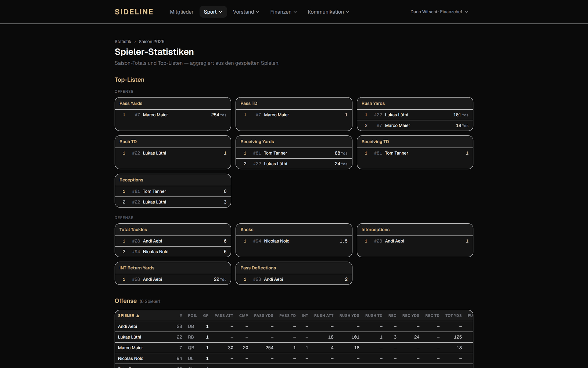The width and height of the screenshot is (588, 368).
Task: Click Andi Aebi in INT Return Yards card
Action: (152, 279)
